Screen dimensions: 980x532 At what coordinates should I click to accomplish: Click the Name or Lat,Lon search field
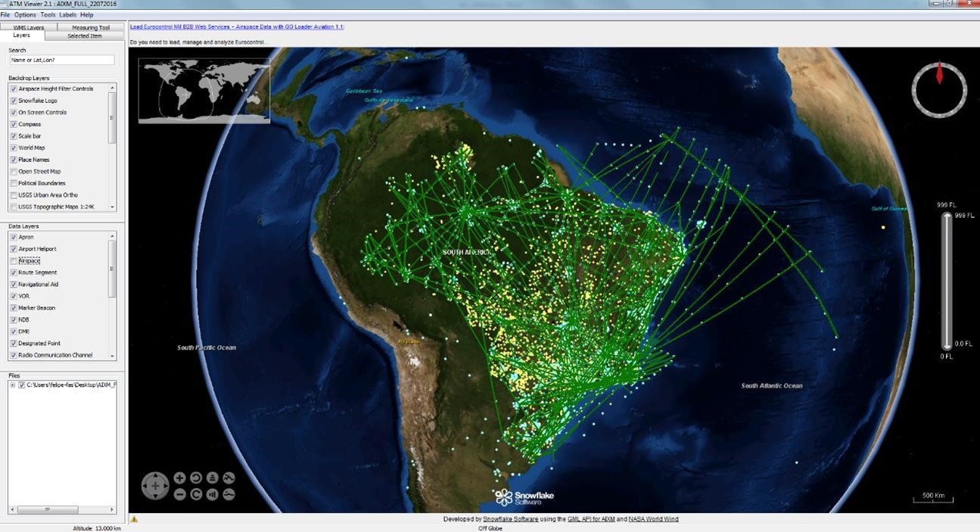(x=61, y=60)
